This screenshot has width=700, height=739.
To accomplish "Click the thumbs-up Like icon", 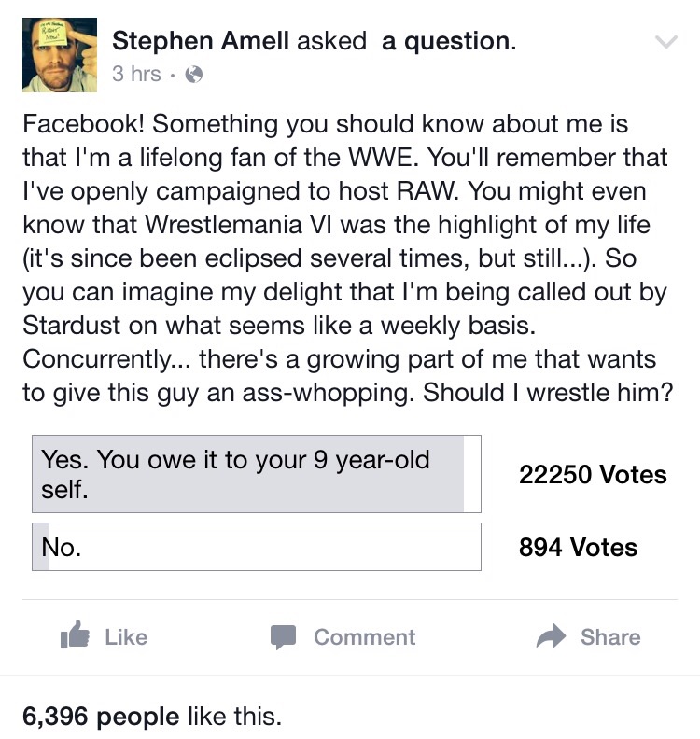I will (74, 636).
